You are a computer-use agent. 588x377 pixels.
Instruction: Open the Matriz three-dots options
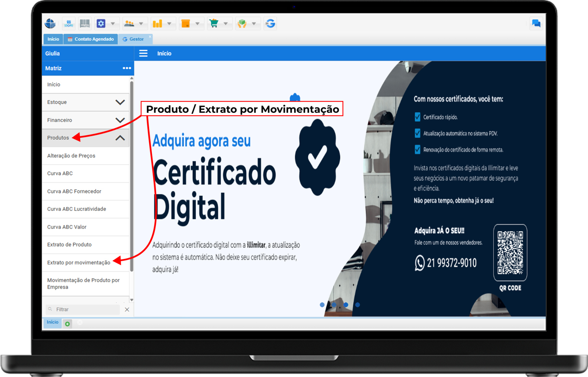click(127, 68)
